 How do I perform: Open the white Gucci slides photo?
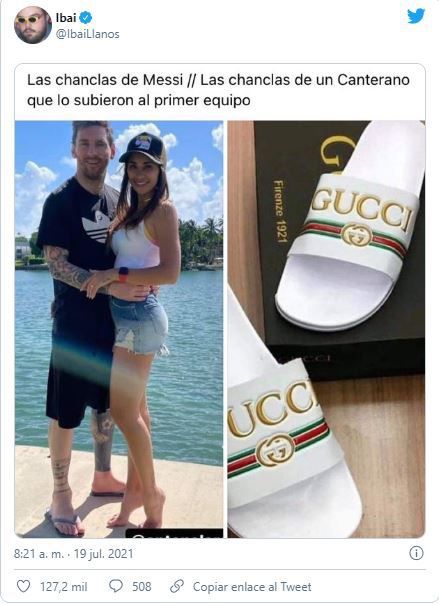pyautogui.click(x=326, y=329)
